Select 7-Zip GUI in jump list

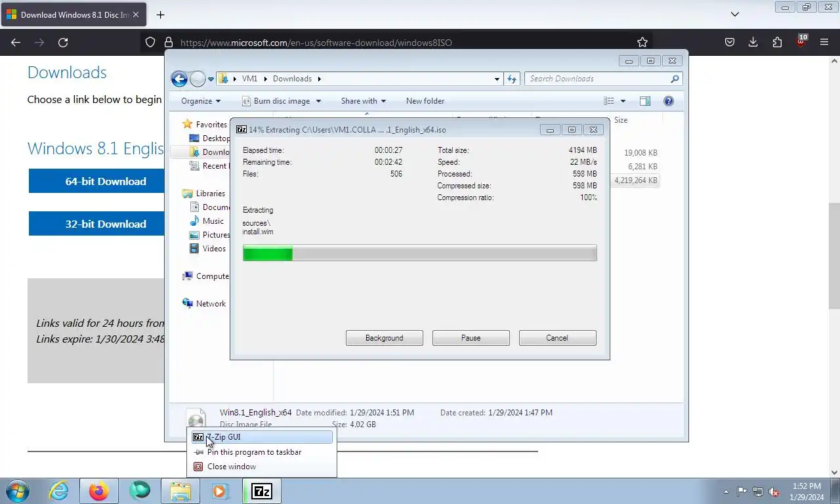pyautogui.click(x=262, y=437)
